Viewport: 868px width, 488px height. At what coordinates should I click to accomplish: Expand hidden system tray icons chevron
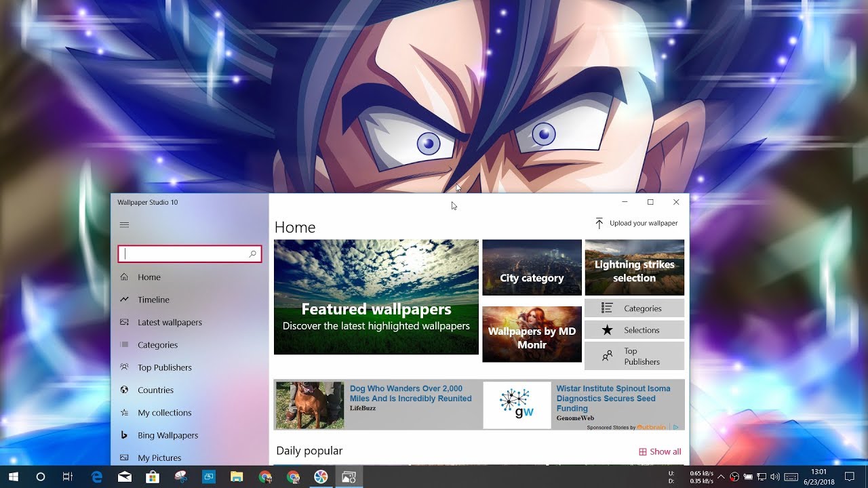pos(720,476)
